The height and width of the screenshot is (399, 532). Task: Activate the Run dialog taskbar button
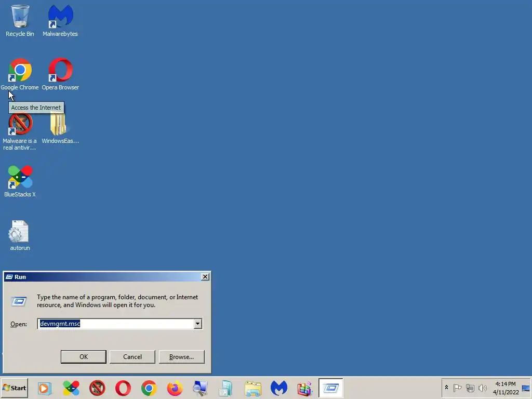[x=331, y=388]
